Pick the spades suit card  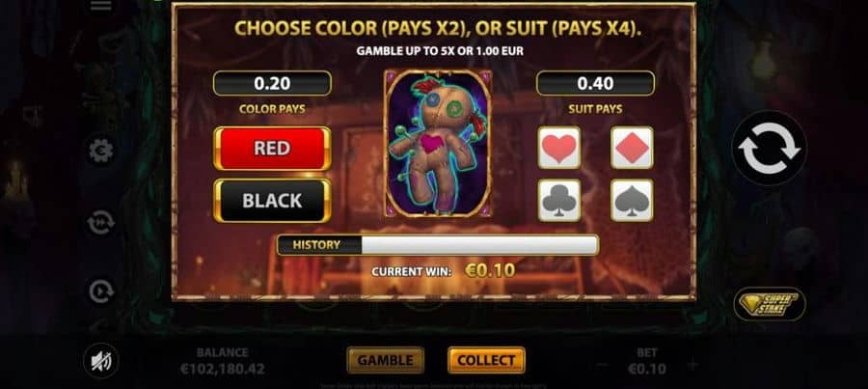point(632,200)
